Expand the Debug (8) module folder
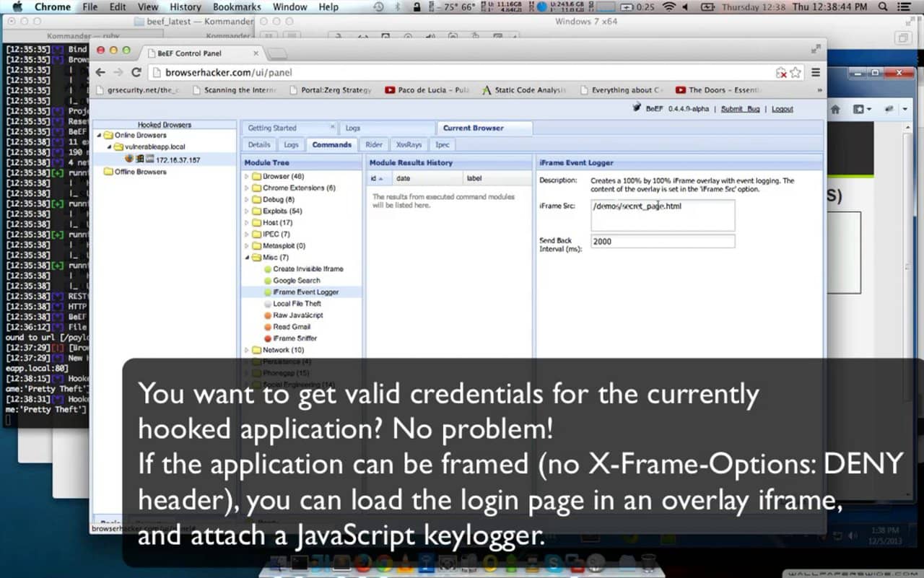The height and width of the screenshot is (578, 924). tap(247, 200)
